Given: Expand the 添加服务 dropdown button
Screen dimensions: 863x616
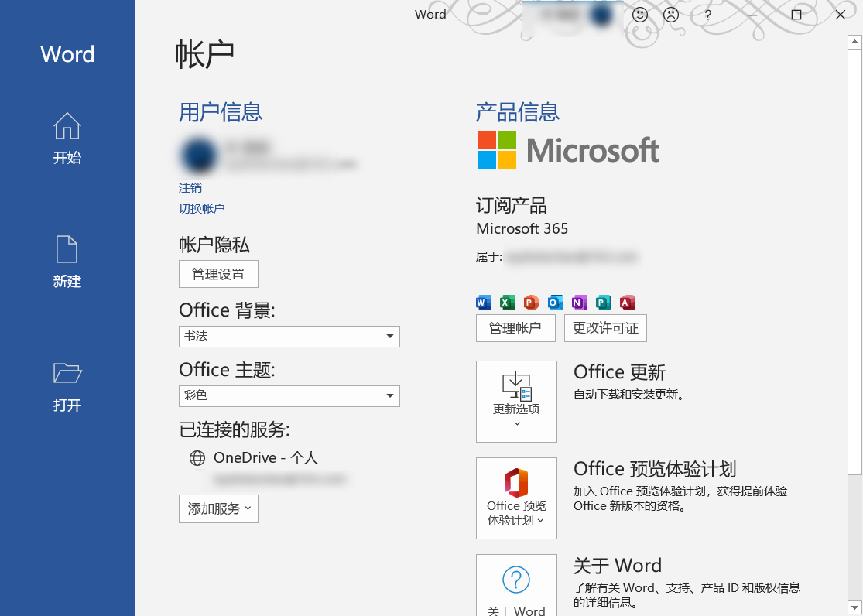Looking at the screenshot, I should coord(218,508).
